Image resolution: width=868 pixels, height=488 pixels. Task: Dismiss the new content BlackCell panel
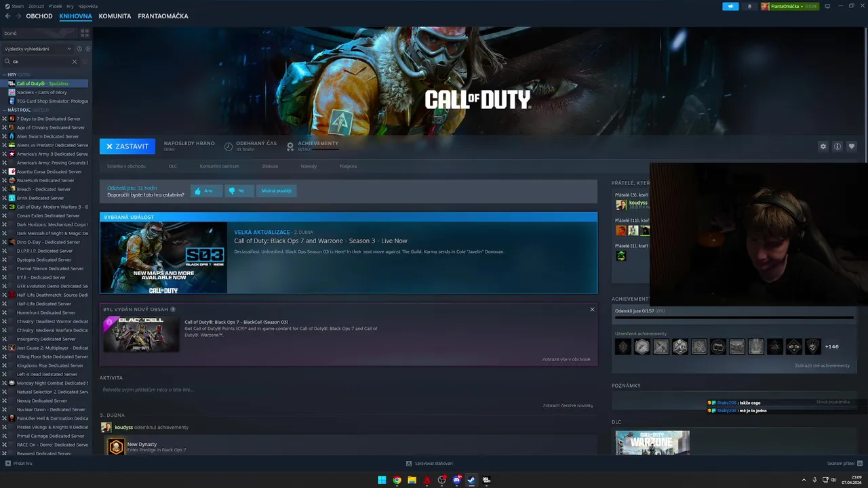click(x=592, y=310)
